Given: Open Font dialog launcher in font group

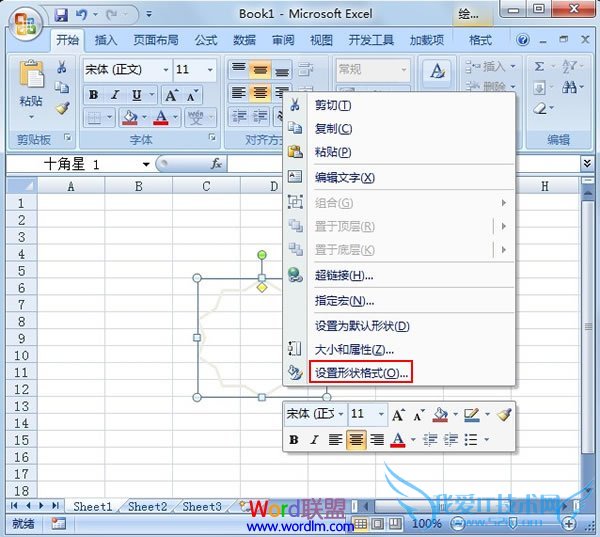Looking at the screenshot, I should (212, 137).
